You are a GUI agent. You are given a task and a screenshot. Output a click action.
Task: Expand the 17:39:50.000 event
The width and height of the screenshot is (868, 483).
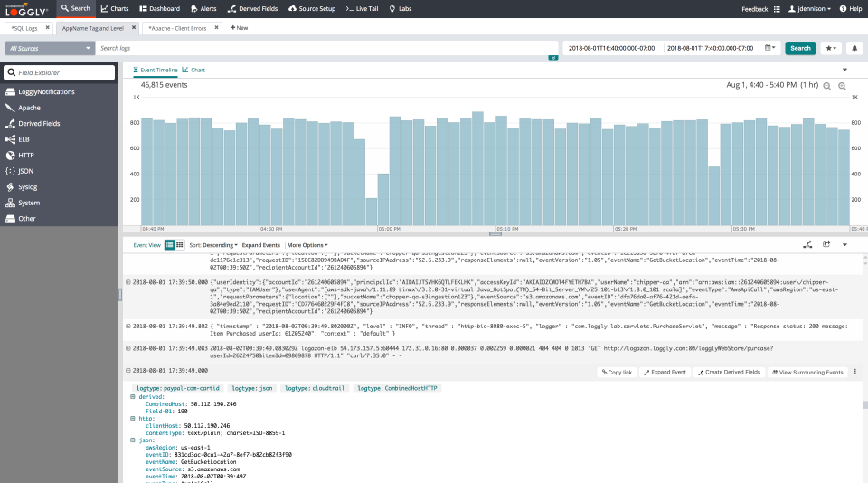(x=127, y=282)
